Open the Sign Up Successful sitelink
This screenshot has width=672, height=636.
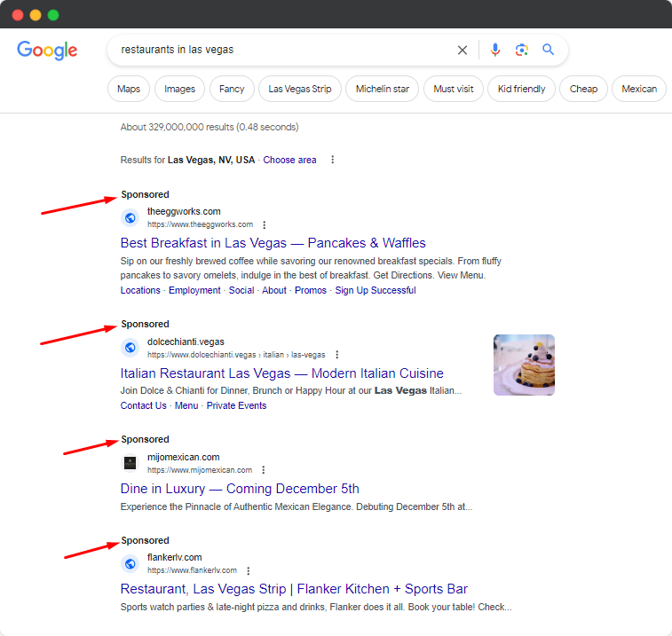[x=376, y=290]
